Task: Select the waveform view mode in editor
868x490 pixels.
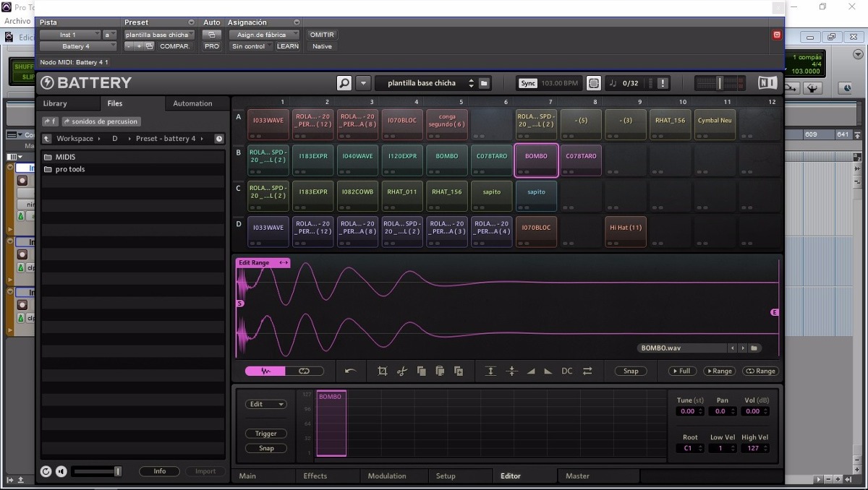Action: point(265,371)
